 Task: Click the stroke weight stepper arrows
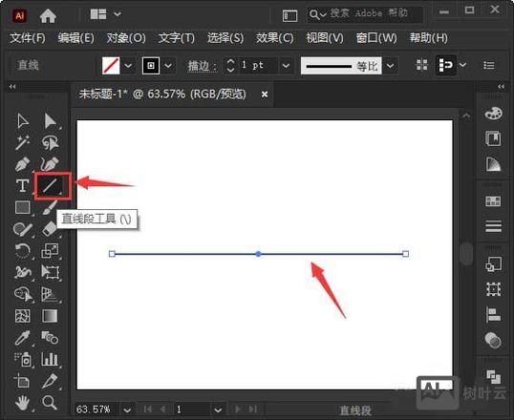tap(230, 66)
